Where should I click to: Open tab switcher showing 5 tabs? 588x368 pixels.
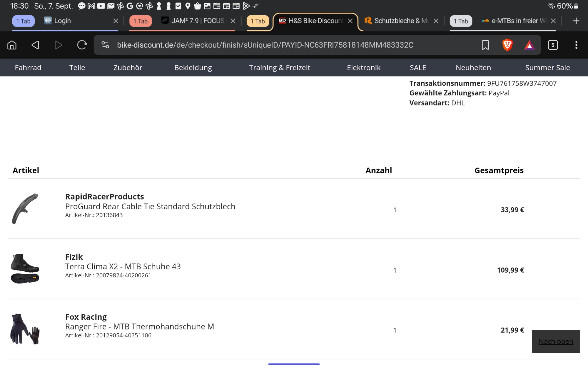pos(553,45)
